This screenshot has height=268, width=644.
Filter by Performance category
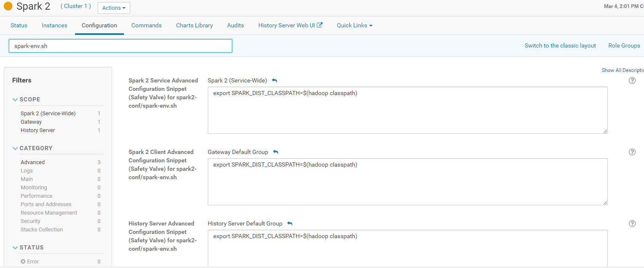coord(37,196)
